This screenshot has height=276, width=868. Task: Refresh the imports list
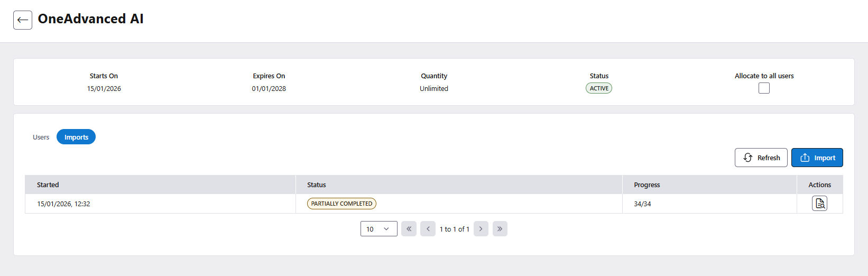click(x=761, y=158)
